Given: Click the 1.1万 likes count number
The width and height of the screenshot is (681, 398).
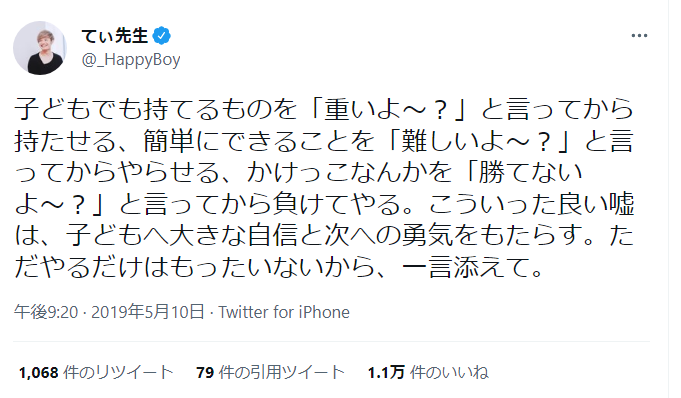Looking at the screenshot, I should [386, 372].
